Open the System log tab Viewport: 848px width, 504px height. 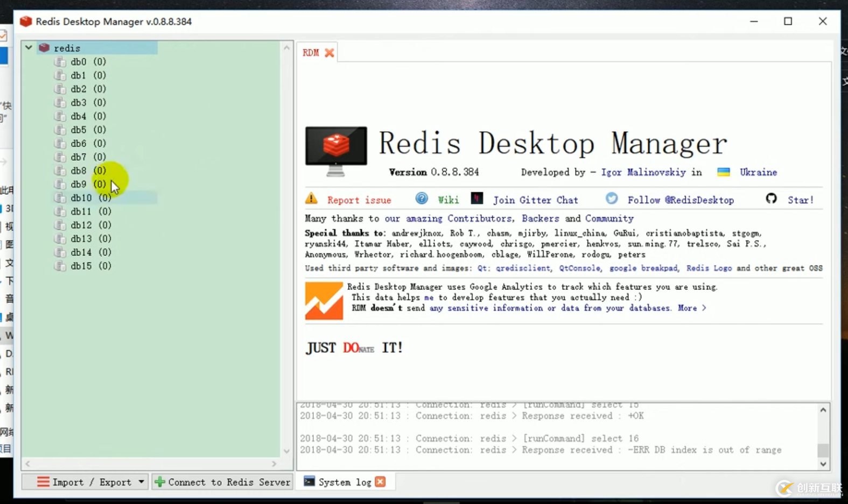pyautogui.click(x=345, y=482)
